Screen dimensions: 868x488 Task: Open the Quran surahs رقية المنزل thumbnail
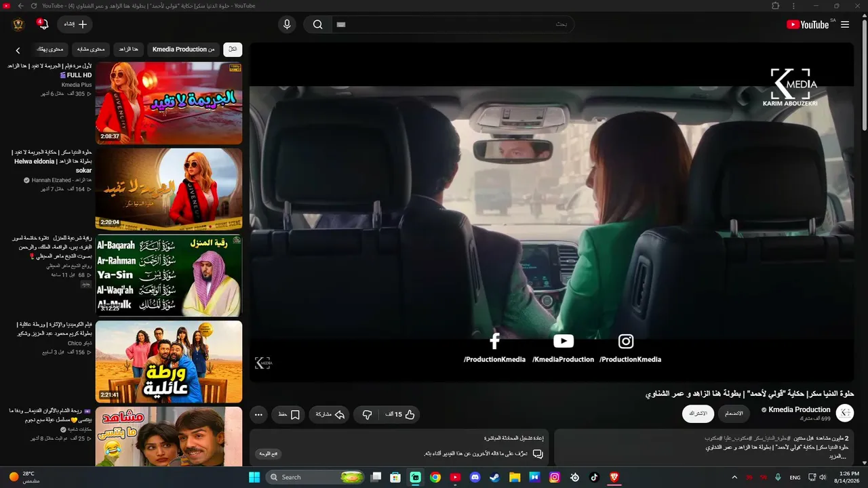pyautogui.click(x=169, y=275)
